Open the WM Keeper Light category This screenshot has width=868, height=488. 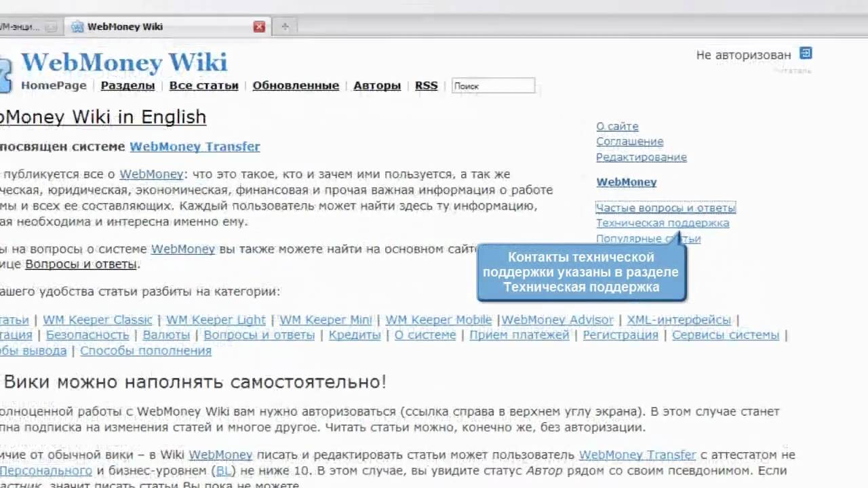216,319
